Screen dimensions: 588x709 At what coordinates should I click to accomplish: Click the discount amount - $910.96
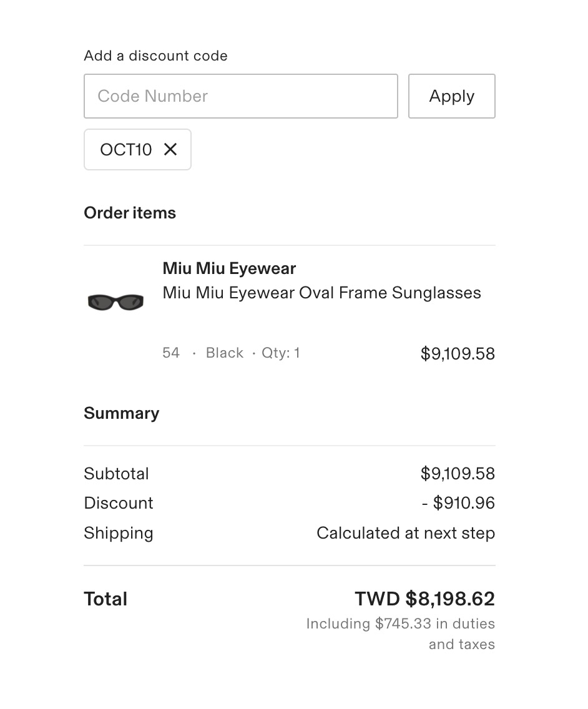458,503
